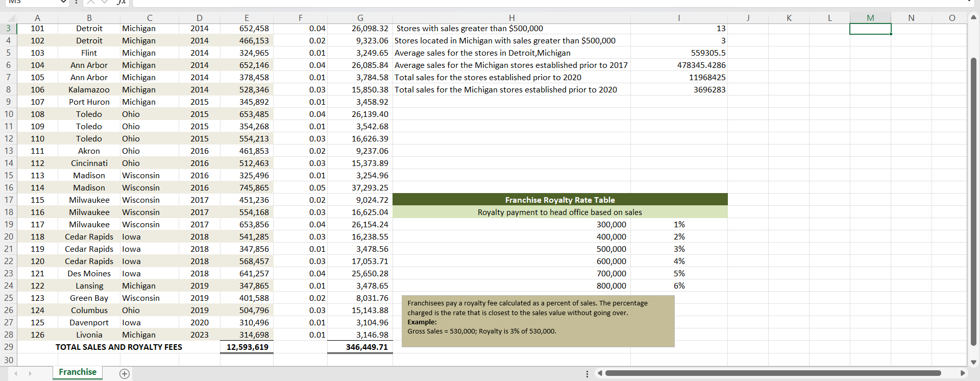The image size is (980, 381).
Task: Select the Green Bay city cell
Action: click(89, 298)
